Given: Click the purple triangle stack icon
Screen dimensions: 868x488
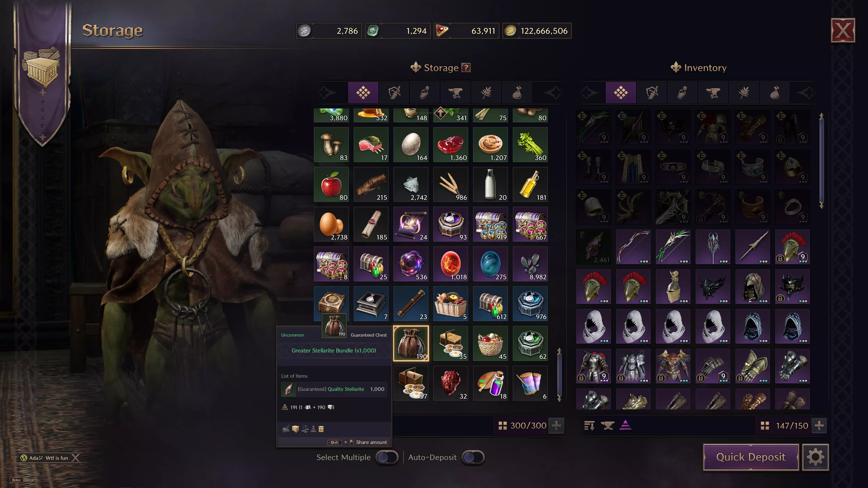Looking at the screenshot, I should click(625, 425).
